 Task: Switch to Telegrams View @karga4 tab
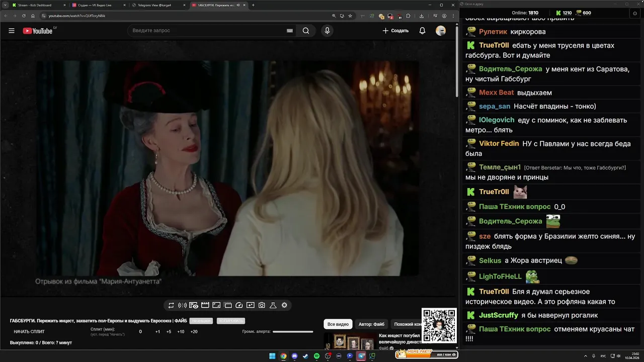[x=158, y=5]
